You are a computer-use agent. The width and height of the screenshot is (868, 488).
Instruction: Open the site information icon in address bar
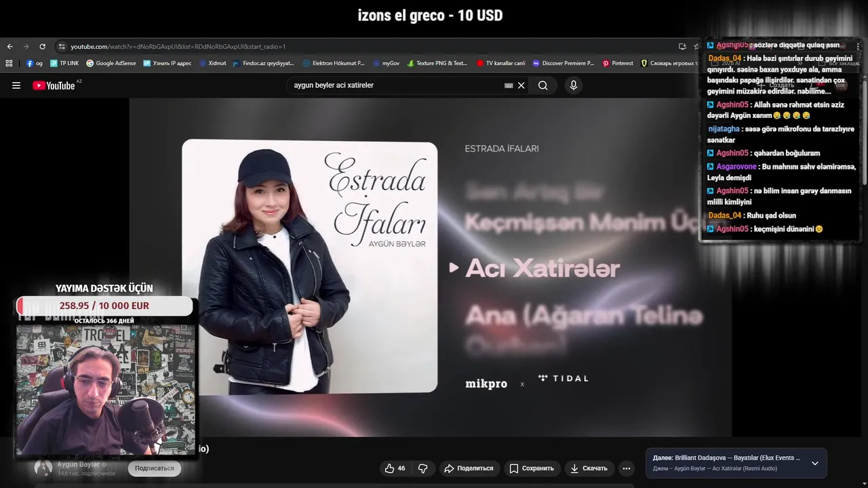[x=62, y=47]
